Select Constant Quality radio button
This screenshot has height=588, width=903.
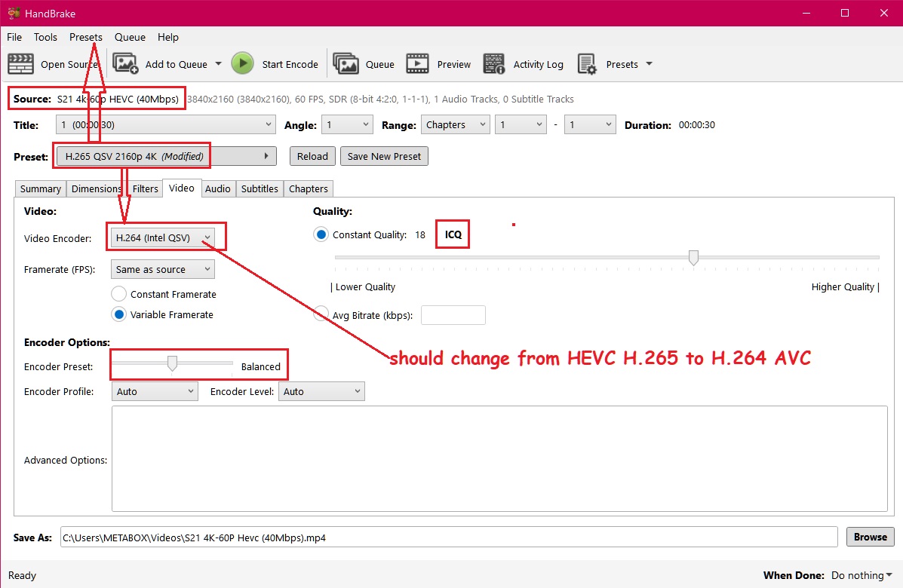(x=321, y=234)
